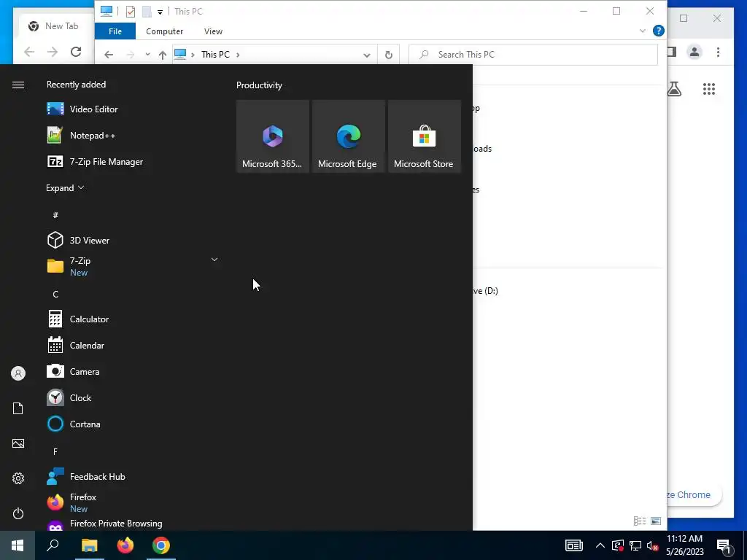Screen dimensions: 747x560
Task: Open Explorer Help icon
Action: pos(659,31)
